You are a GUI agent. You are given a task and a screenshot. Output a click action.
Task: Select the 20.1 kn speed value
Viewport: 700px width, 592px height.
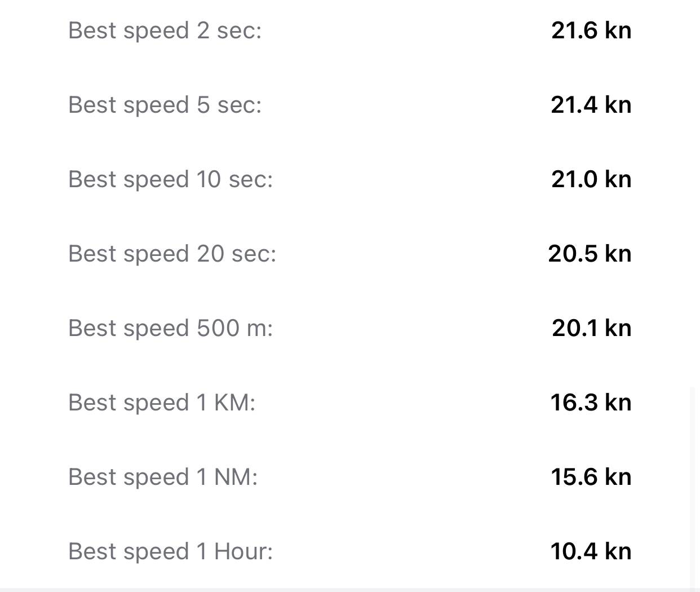pos(591,328)
